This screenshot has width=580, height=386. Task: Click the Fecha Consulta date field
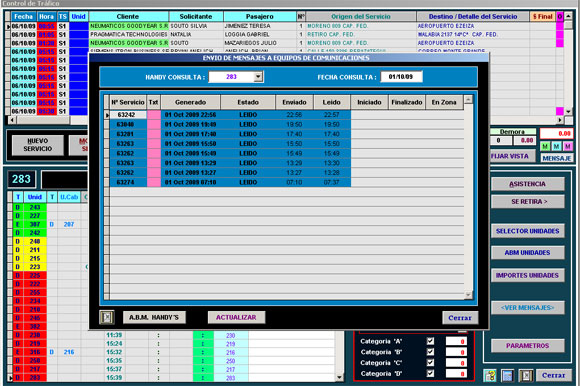tap(401, 77)
